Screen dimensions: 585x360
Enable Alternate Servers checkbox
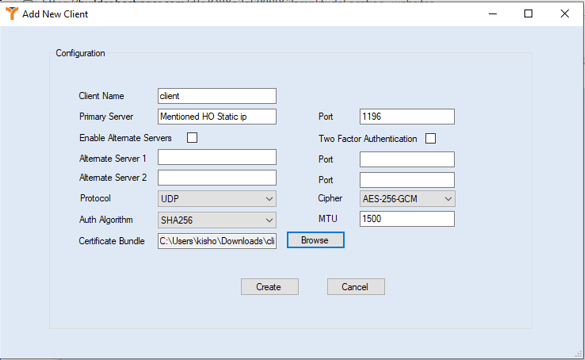(192, 138)
